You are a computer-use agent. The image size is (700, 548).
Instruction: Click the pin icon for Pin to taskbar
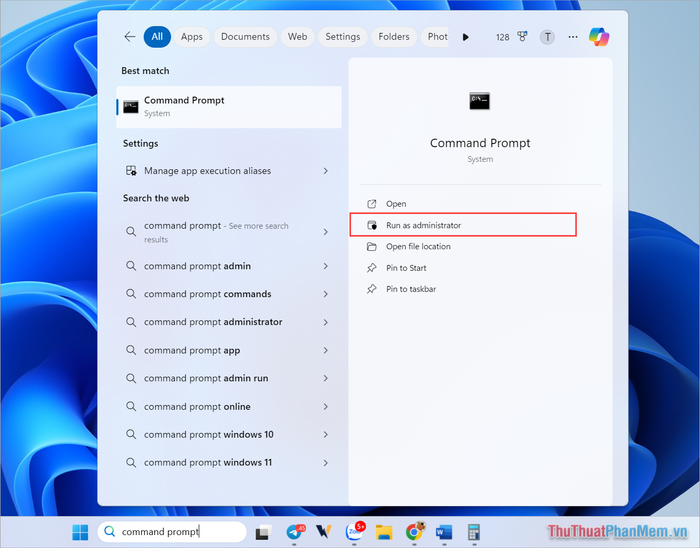coord(371,289)
